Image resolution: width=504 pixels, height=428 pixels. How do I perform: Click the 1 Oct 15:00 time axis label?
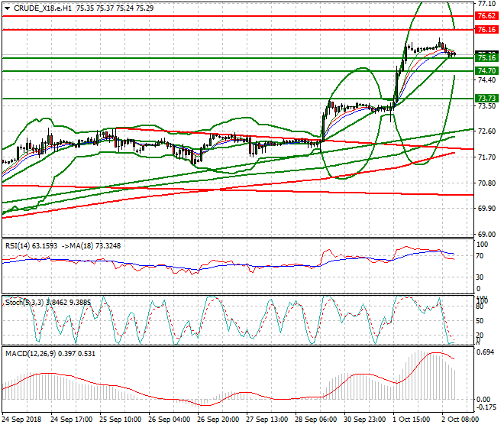pyautogui.click(x=412, y=420)
